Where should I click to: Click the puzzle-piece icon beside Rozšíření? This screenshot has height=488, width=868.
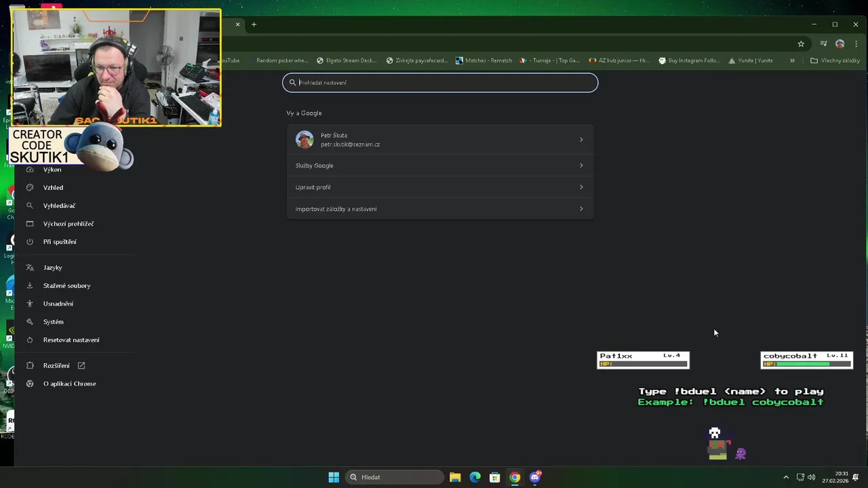[30, 366]
